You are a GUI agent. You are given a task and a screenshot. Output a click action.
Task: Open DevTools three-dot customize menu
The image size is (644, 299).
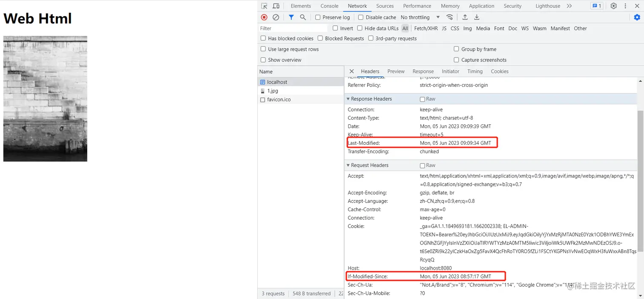point(626,6)
